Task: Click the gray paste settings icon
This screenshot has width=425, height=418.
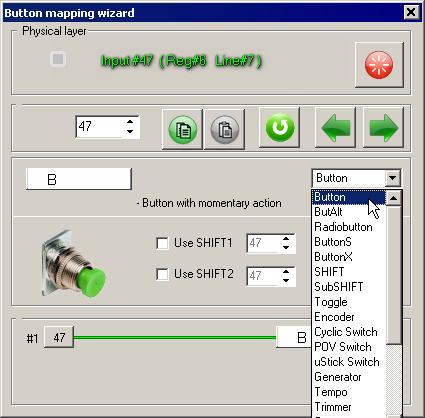Action: pos(225,129)
